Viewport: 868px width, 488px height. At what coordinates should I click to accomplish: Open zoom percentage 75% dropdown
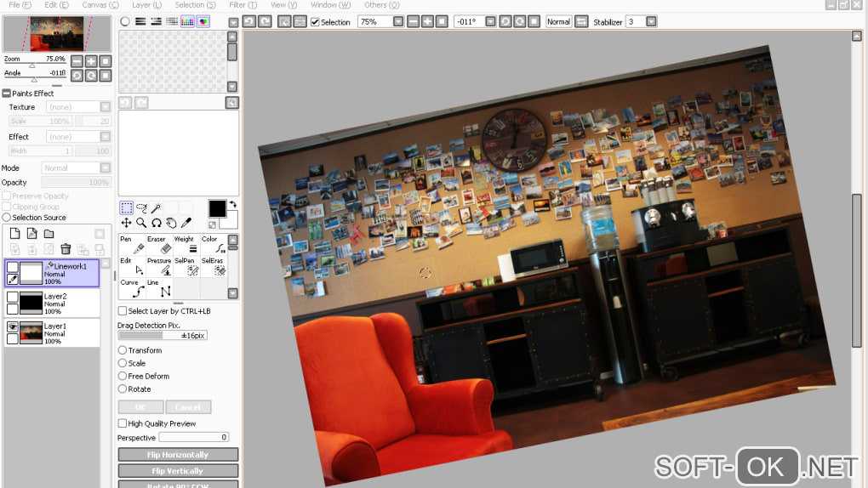tap(398, 21)
